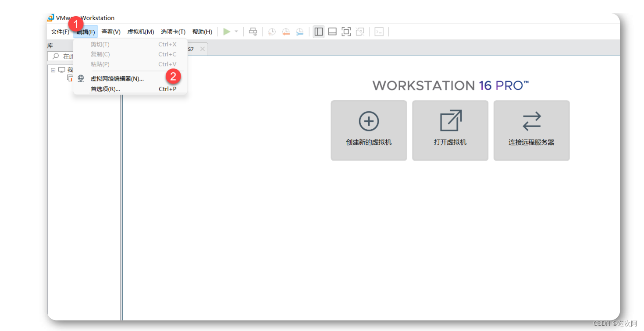Open the 选项卡(T) menu
The width and height of the screenshot is (644, 331).
pos(173,32)
